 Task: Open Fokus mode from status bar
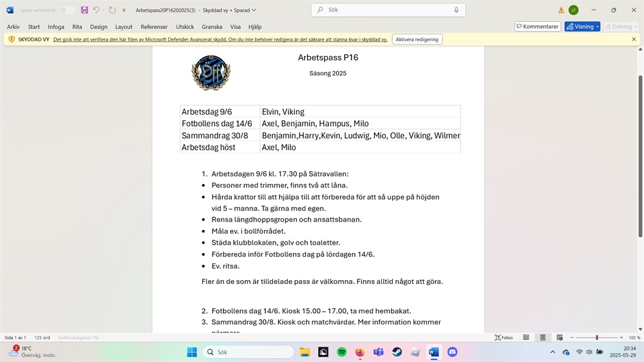tap(504, 338)
